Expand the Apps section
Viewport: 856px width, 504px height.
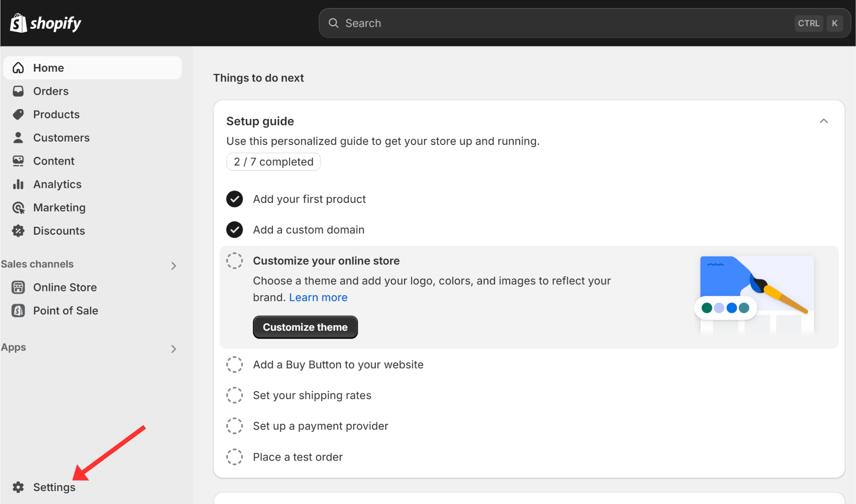pyautogui.click(x=174, y=348)
